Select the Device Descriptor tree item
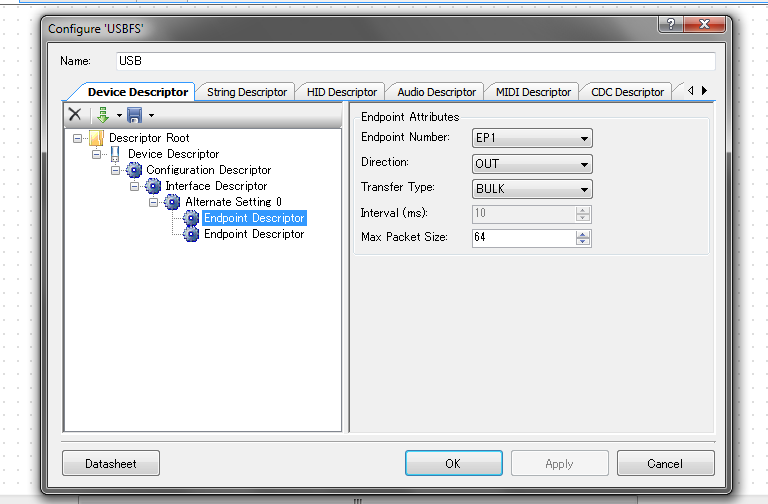Image resolution: width=768 pixels, height=504 pixels. tap(173, 154)
